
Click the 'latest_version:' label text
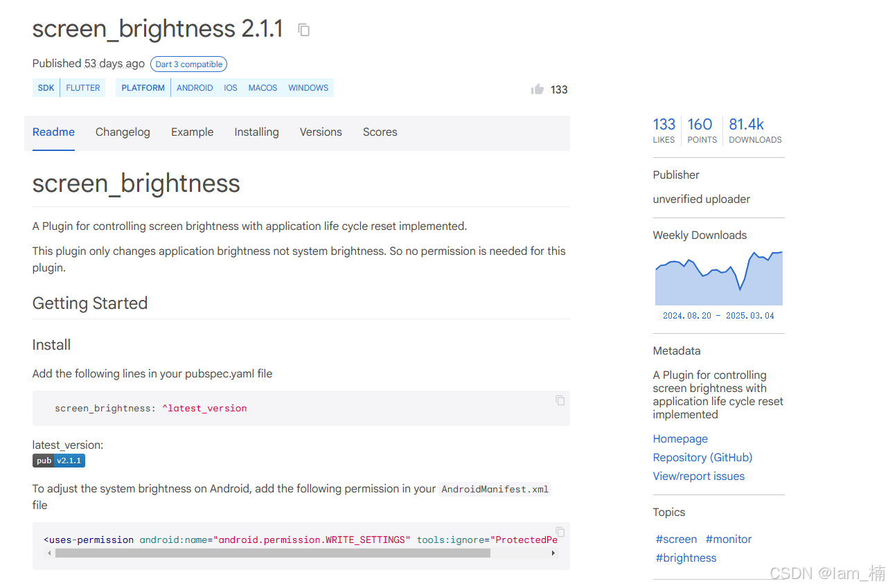(x=68, y=445)
